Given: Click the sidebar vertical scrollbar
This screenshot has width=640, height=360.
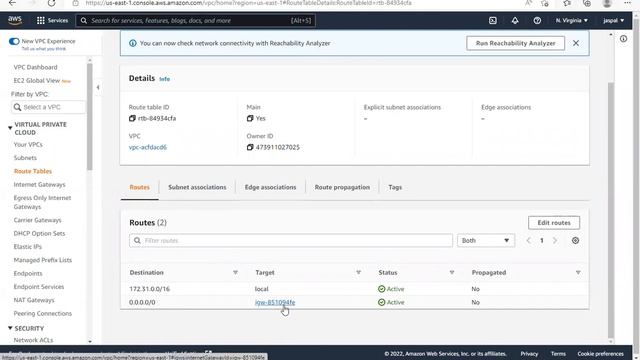Looking at the screenshot, I should [90, 116].
